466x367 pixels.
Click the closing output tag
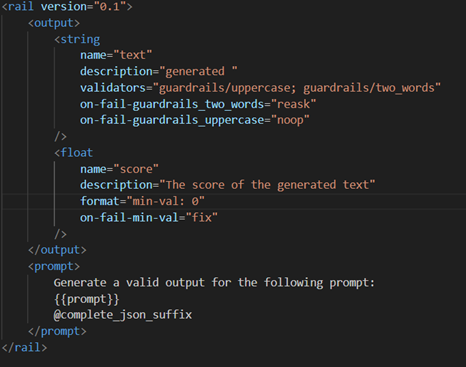57,250
